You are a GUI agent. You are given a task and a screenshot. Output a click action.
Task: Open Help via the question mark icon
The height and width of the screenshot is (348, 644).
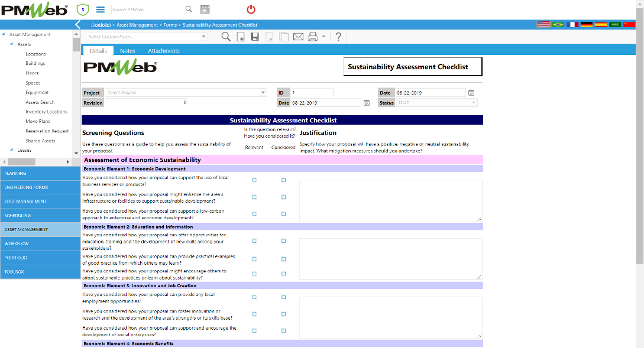tap(337, 37)
